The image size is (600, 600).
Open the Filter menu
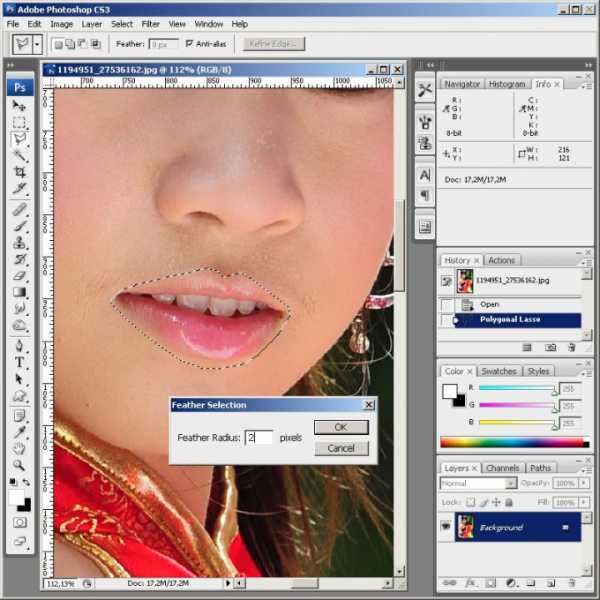pyautogui.click(x=150, y=23)
